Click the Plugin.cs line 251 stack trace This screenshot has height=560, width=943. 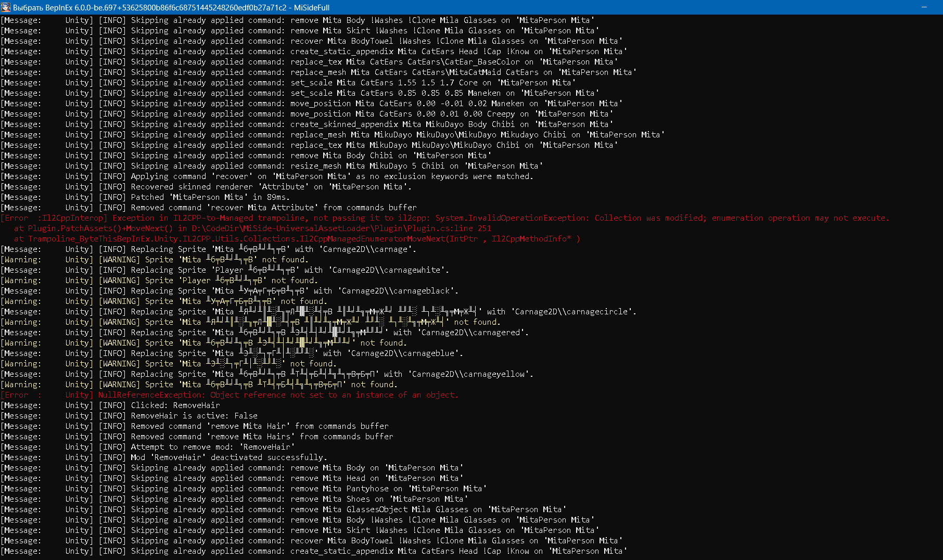252,228
